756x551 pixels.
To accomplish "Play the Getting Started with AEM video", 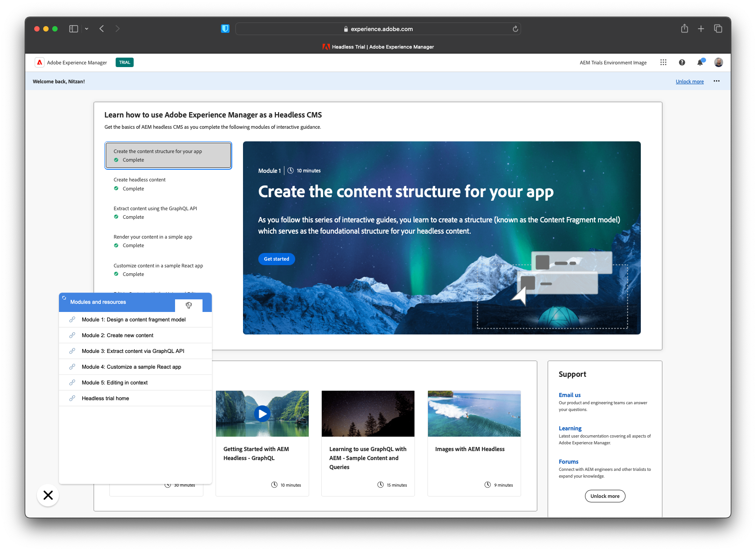I will tap(262, 413).
